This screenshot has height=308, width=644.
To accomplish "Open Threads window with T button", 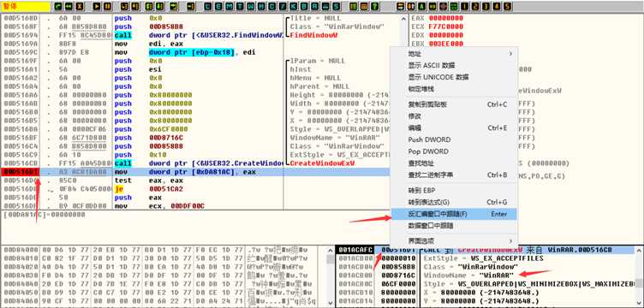I will click(x=241, y=6).
